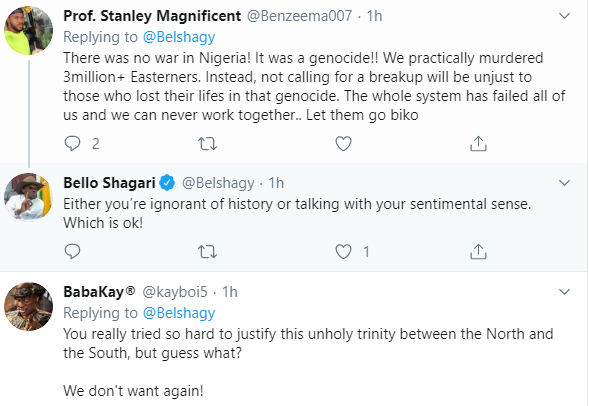Retweet Bello Shagari's reply
This screenshot has height=406, width=589.
pyautogui.click(x=207, y=251)
